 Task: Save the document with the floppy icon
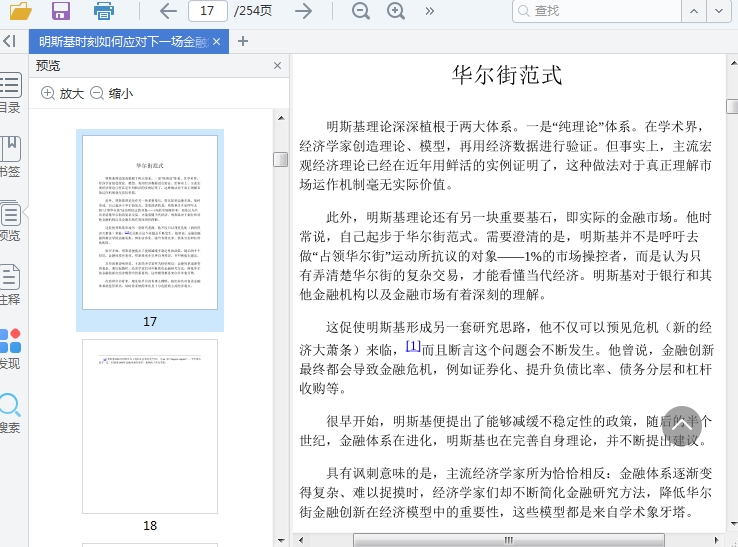[61, 10]
